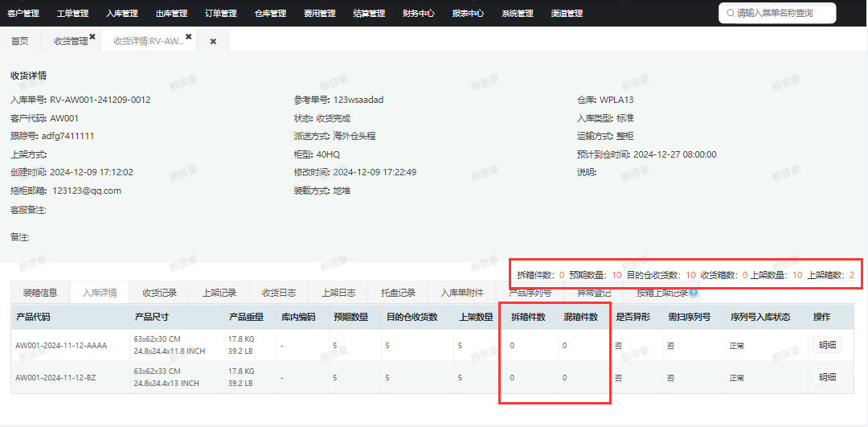Select the 入库详情 tab
This screenshot has height=427, width=868.
point(100,293)
